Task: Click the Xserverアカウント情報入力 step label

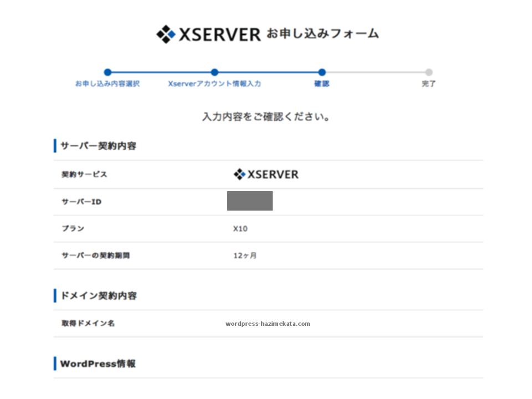Action: (214, 84)
